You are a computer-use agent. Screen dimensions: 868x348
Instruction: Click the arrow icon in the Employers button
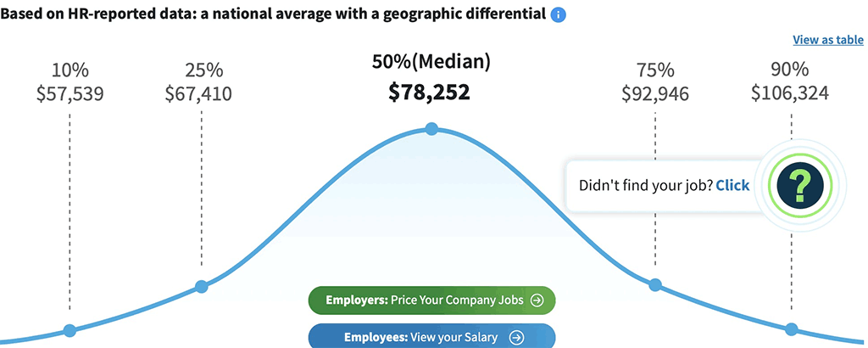[x=537, y=300]
